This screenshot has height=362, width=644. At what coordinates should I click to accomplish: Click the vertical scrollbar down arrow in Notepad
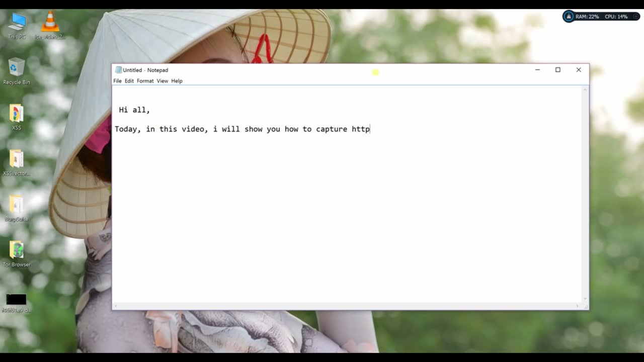tap(585, 299)
